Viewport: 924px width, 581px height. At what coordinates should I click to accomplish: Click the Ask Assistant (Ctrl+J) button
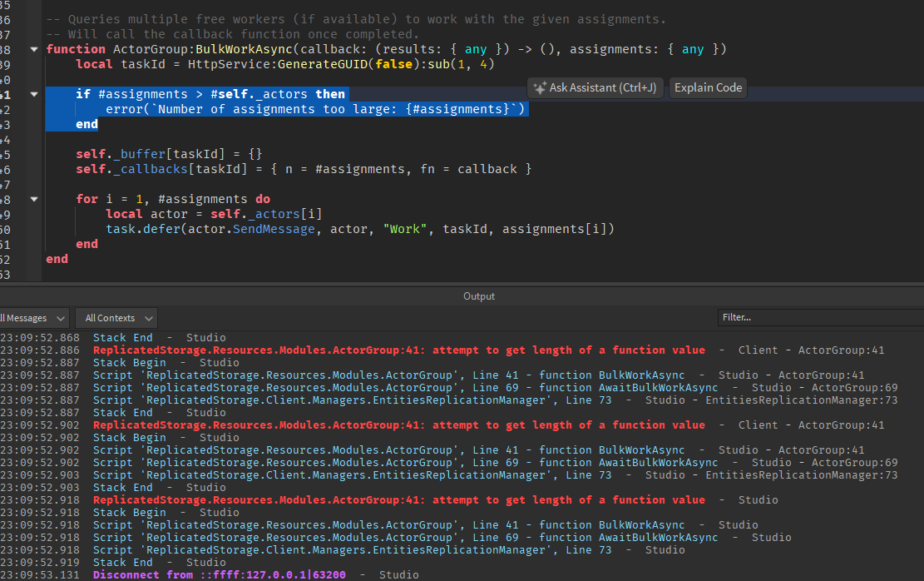click(595, 88)
